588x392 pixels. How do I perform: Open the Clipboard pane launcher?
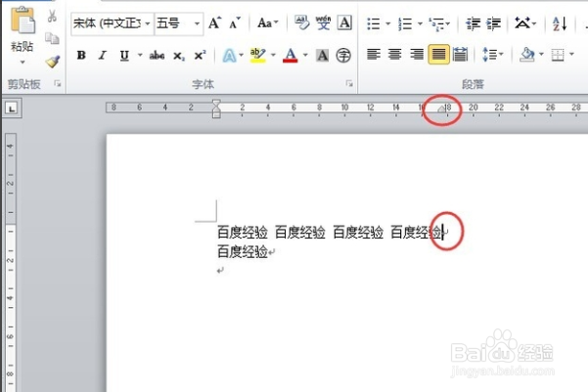[58, 83]
